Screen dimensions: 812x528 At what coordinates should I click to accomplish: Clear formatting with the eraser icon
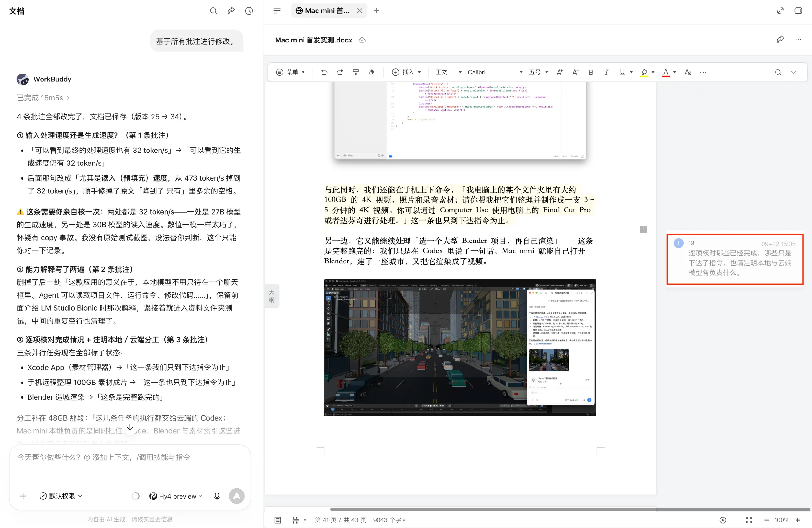pyautogui.click(x=371, y=72)
